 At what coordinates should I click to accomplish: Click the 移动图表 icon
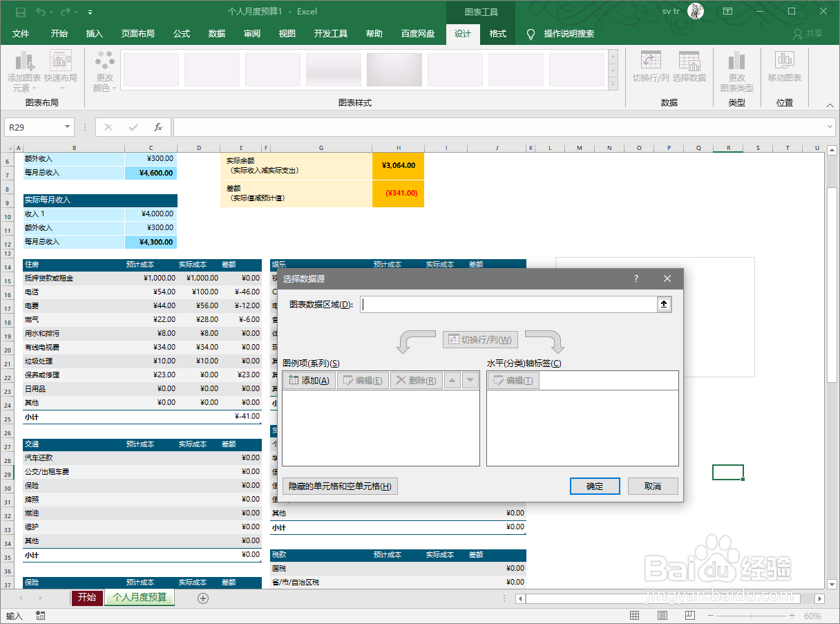(x=785, y=66)
